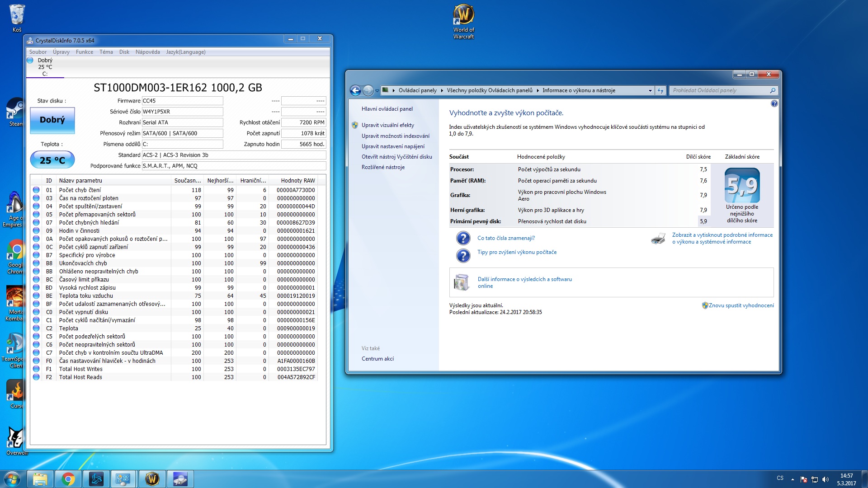Click the Hodnoty RAW column header
The height and width of the screenshot is (488, 868).
[297, 181]
